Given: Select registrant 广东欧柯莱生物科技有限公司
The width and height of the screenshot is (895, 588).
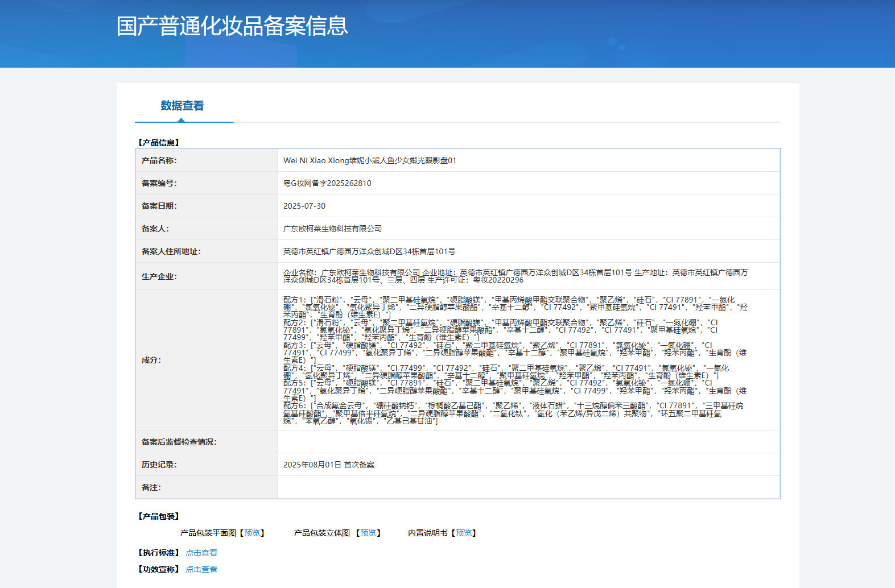Looking at the screenshot, I should click(x=332, y=229).
